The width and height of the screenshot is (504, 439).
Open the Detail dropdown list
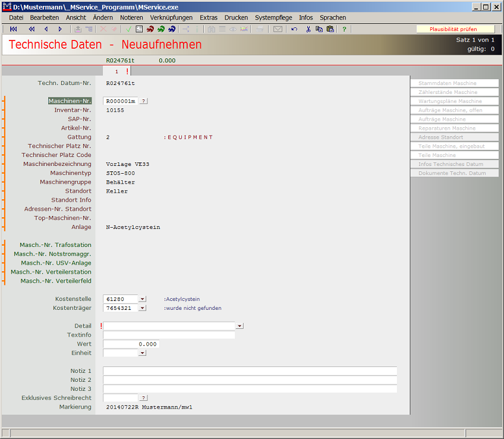point(240,326)
